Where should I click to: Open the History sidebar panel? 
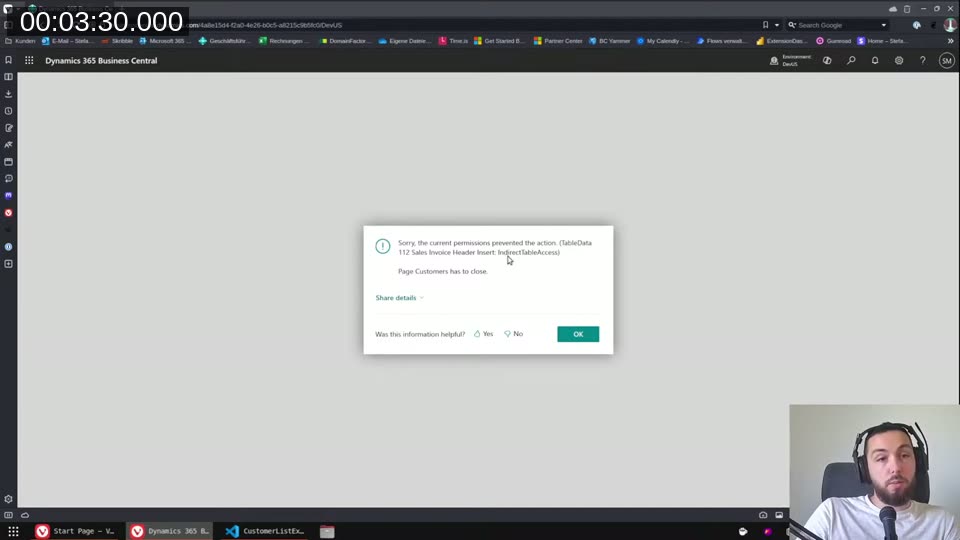click(9, 111)
